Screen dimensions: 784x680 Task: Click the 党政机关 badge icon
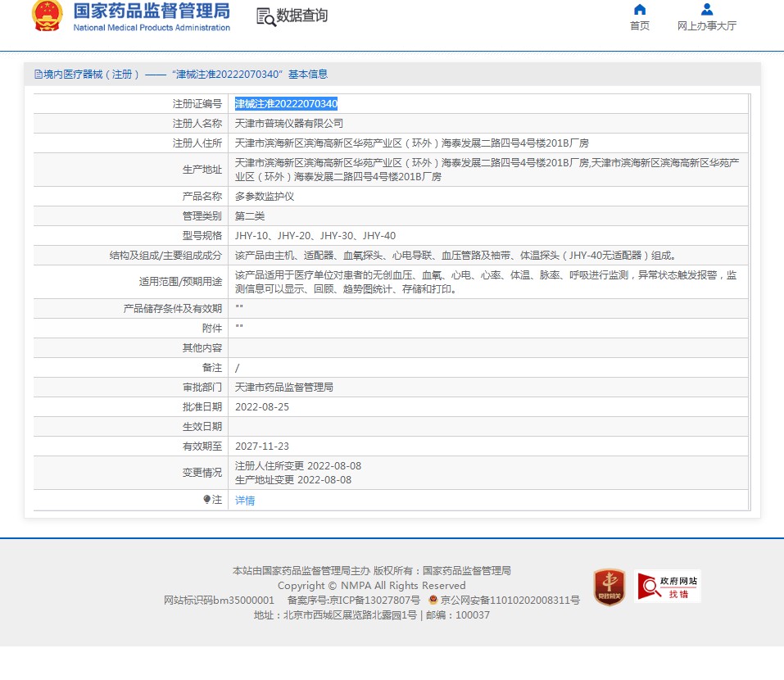click(609, 587)
